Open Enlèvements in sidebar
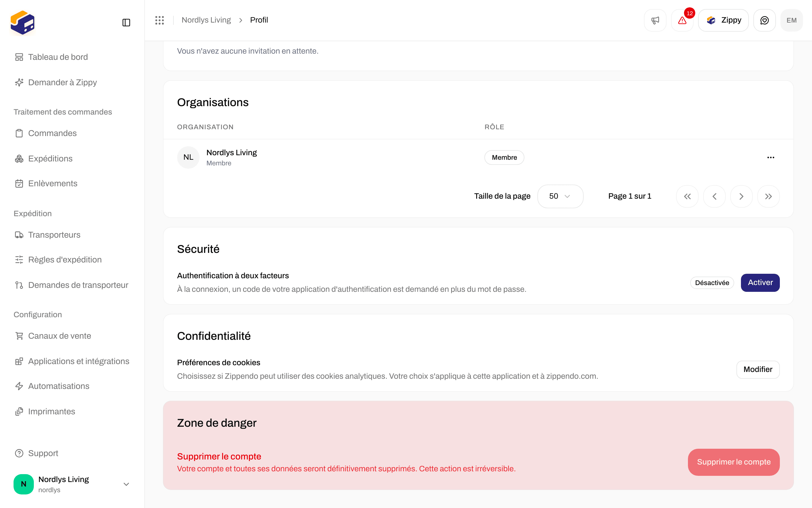The height and width of the screenshot is (508, 812). 72,183
